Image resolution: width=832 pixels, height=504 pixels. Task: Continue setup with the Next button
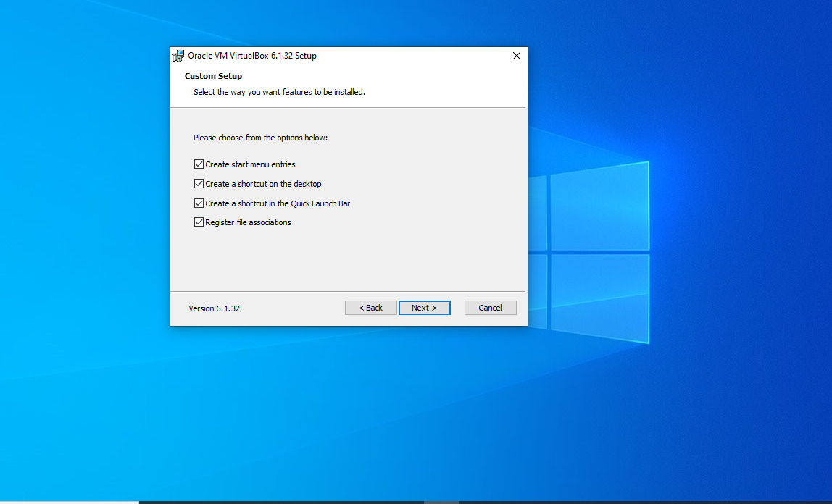click(425, 308)
